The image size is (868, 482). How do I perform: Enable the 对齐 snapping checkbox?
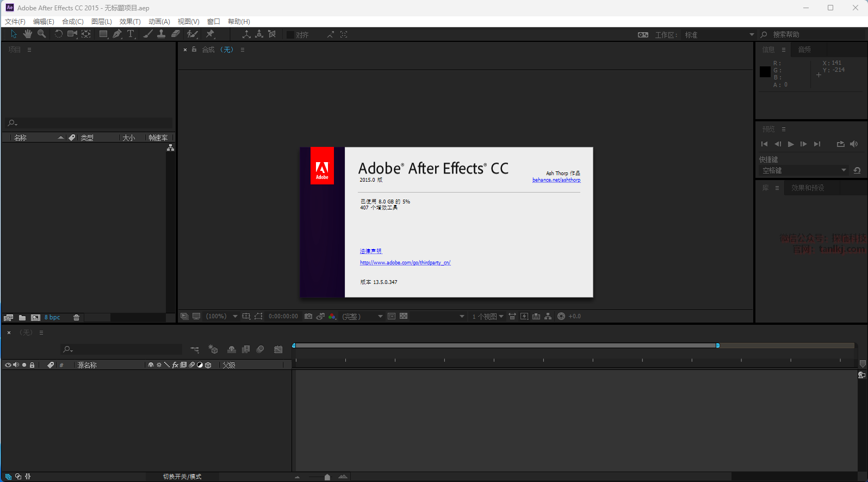290,35
